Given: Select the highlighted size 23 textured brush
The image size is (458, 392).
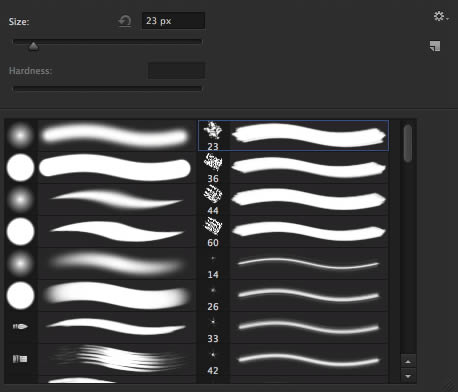Looking at the screenshot, I should pos(293,135).
